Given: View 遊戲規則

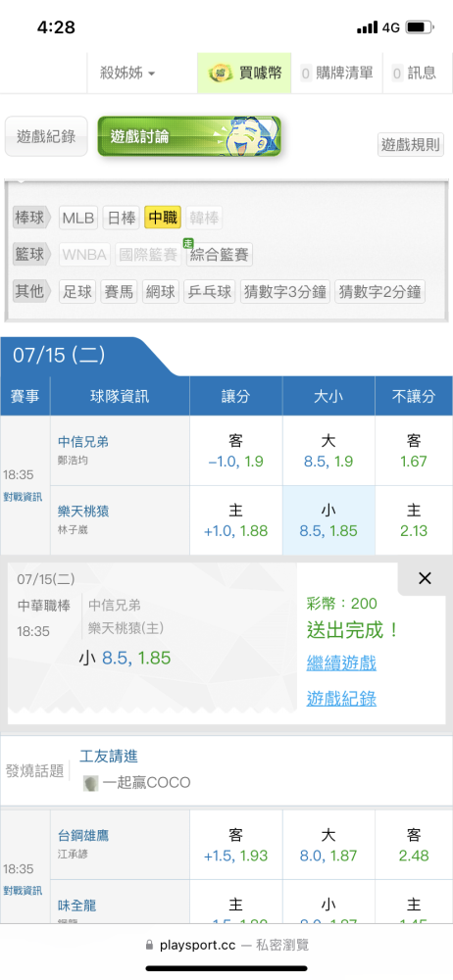Looking at the screenshot, I should (x=411, y=144).
